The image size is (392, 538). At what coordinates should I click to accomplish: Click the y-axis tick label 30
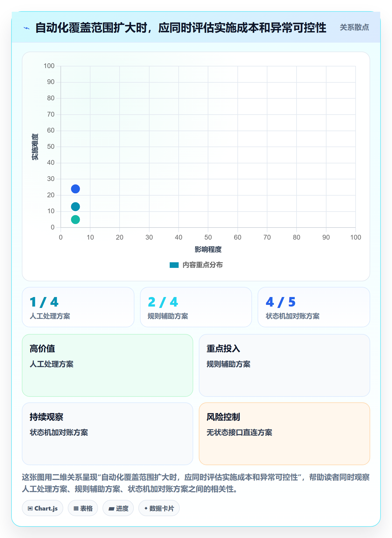point(51,179)
